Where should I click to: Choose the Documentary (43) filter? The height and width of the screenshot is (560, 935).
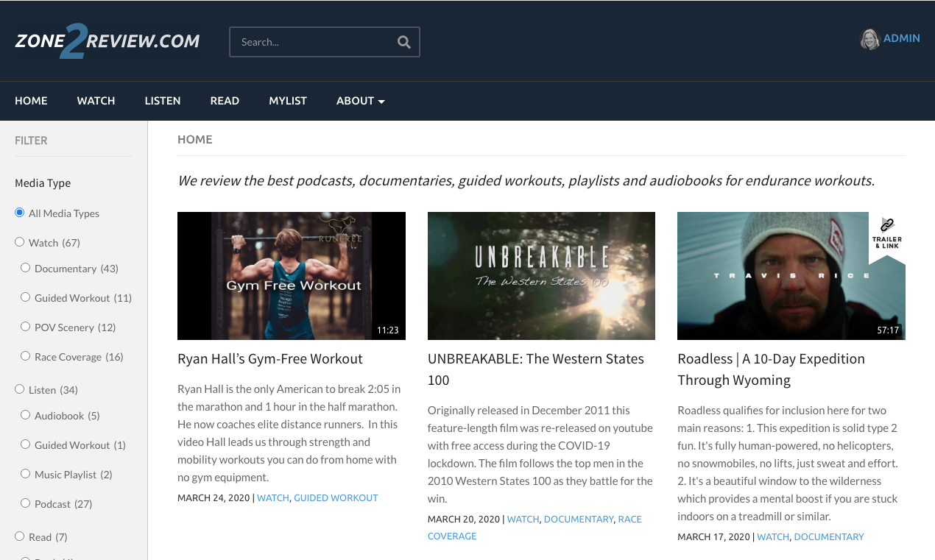click(x=26, y=268)
